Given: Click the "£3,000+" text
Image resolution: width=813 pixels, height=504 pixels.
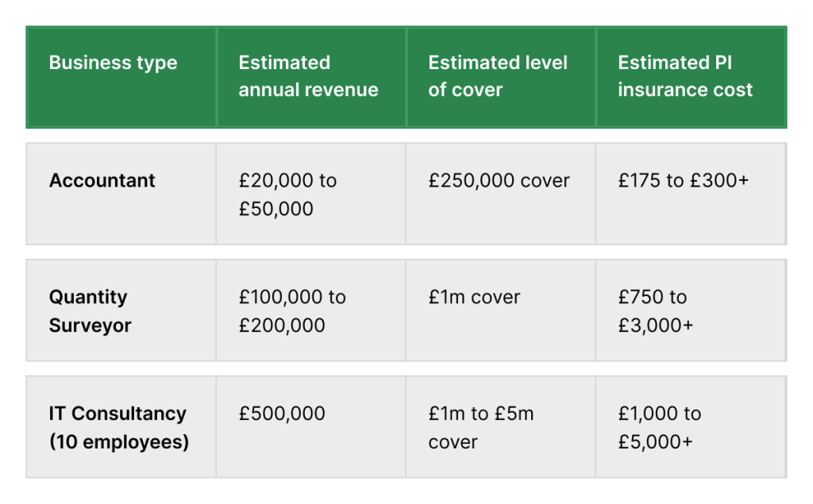Looking at the screenshot, I should click(656, 325).
